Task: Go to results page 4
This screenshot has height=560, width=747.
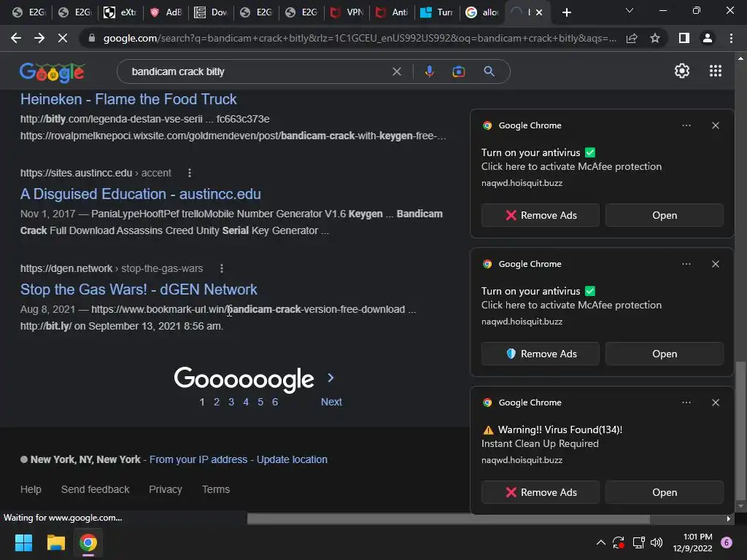Action: pos(246,402)
